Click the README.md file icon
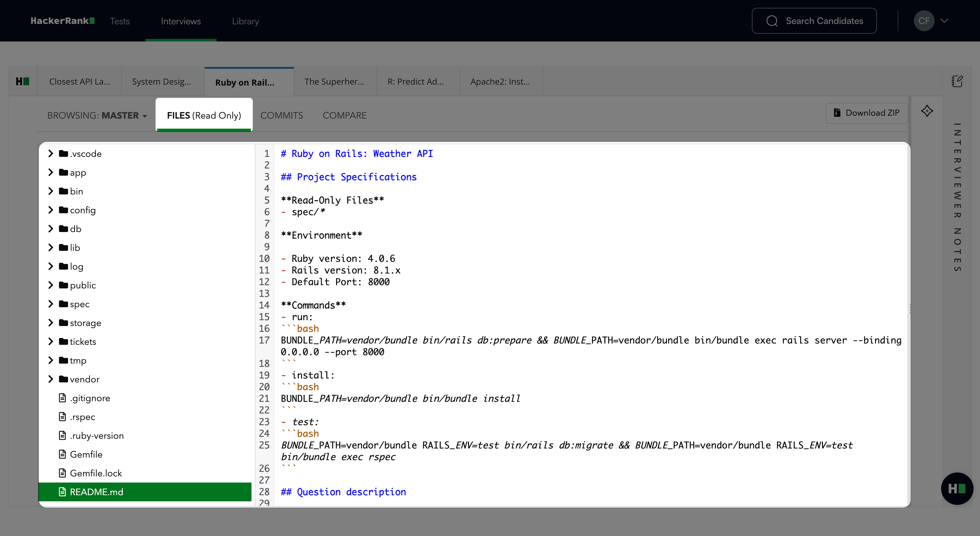 [63, 492]
